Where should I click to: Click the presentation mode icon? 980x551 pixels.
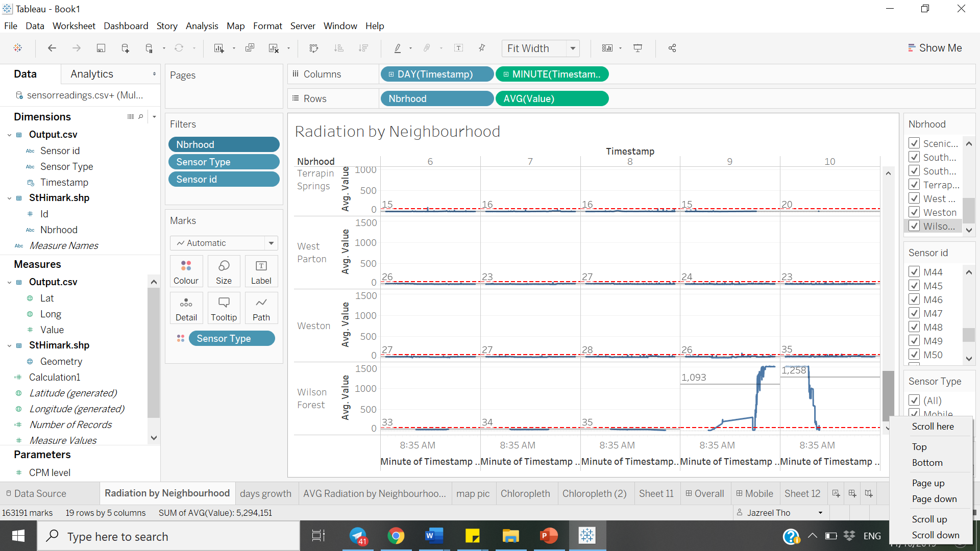pos(638,48)
